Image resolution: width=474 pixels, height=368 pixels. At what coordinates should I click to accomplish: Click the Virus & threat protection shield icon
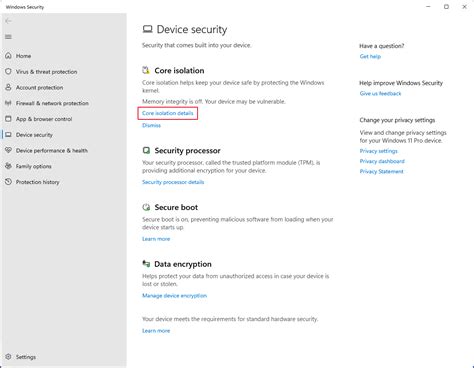pyautogui.click(x=8, y=71)
